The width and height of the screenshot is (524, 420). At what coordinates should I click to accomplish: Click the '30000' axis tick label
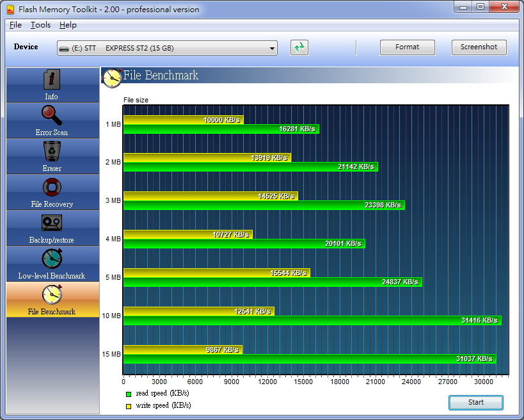[x=484, y=382]
